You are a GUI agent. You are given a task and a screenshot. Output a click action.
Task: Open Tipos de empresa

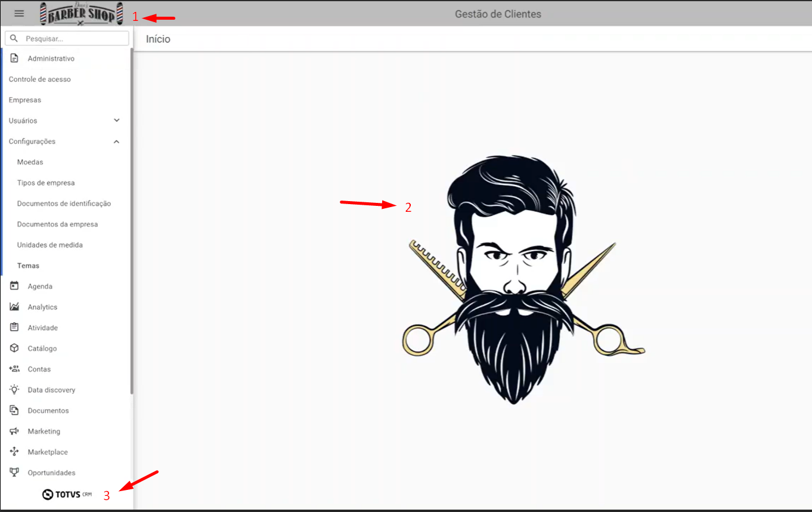pos(46,183)
